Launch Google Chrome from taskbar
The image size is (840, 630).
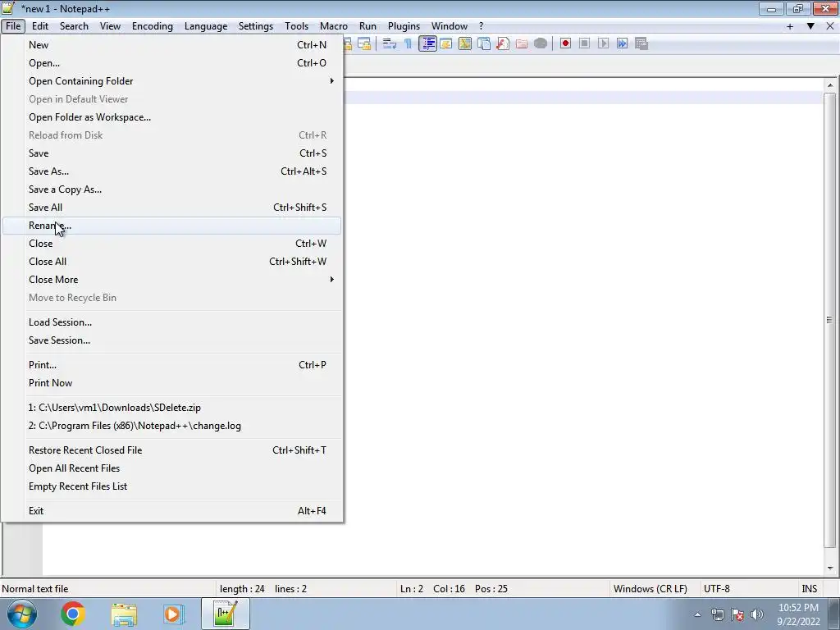point(73,614)
